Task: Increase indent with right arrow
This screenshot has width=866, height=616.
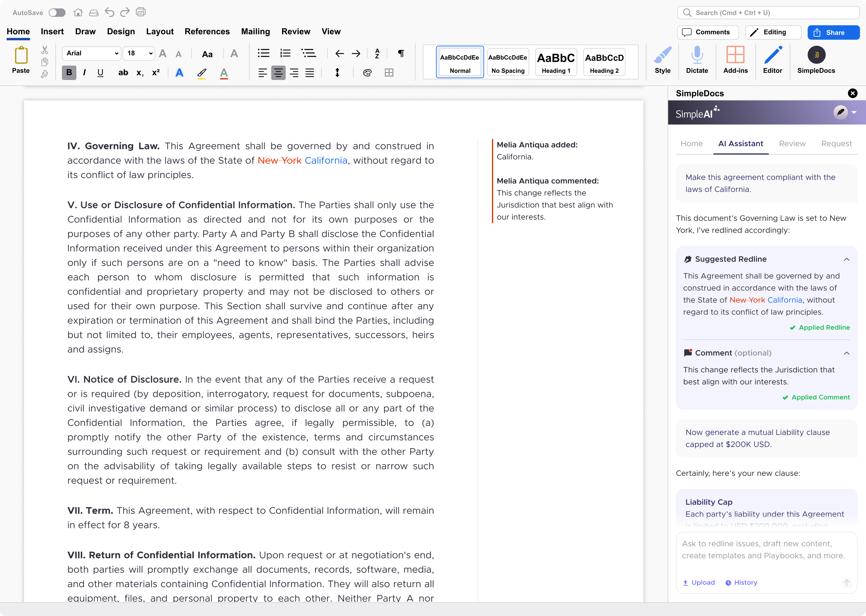Action: pyautogui.click(x=356, y=54)
